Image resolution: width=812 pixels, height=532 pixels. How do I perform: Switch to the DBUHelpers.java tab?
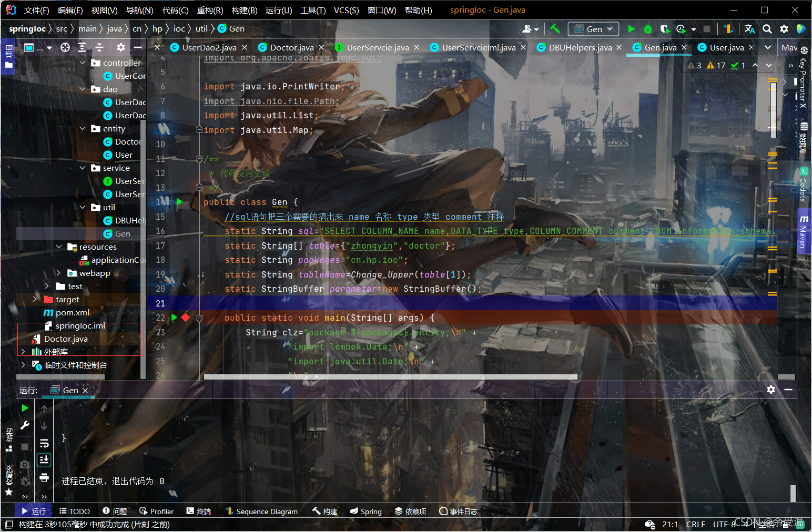(x=580, y=47)
